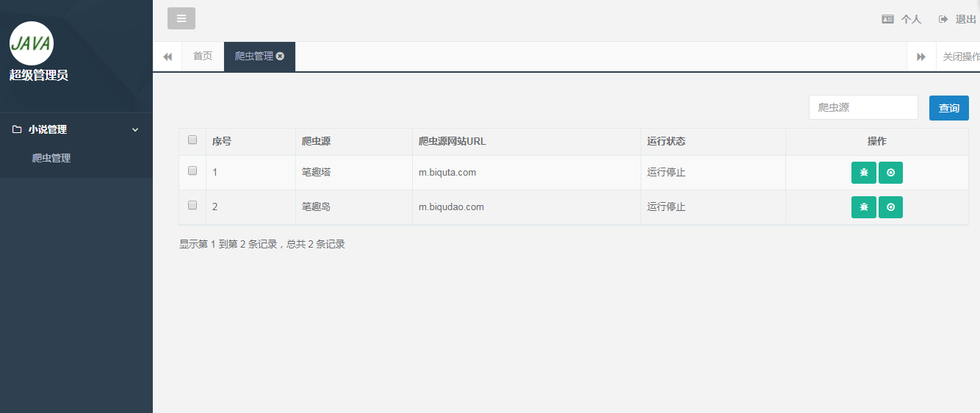This screenshot has width=980, height=413.
Task: Check the checkbox for row 2 笔趣岛
Action: 192,206
